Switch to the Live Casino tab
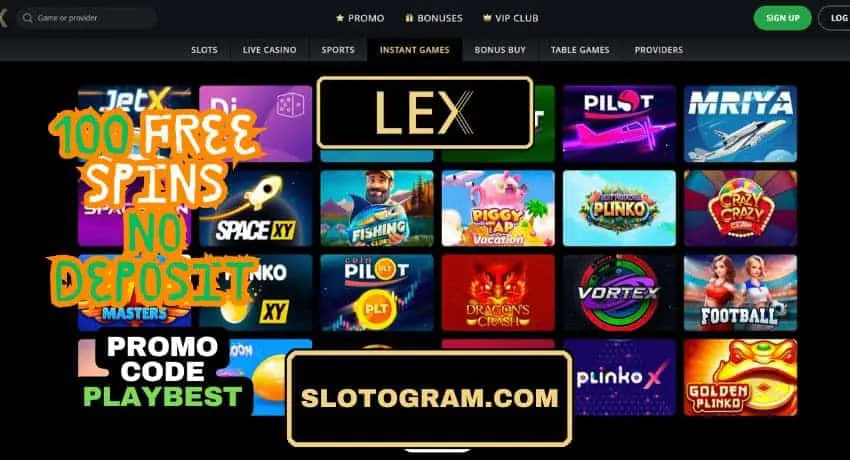Viewport: 850px width, 460px height. [x=269, y=50]
